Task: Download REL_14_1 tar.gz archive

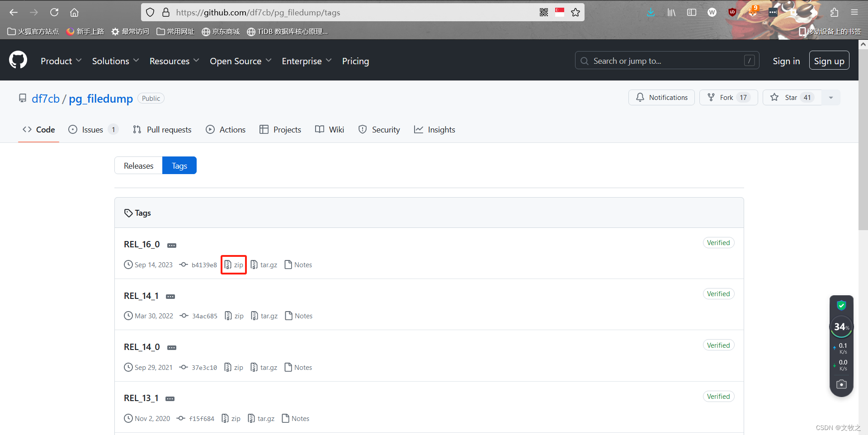Action: (264, 316)
